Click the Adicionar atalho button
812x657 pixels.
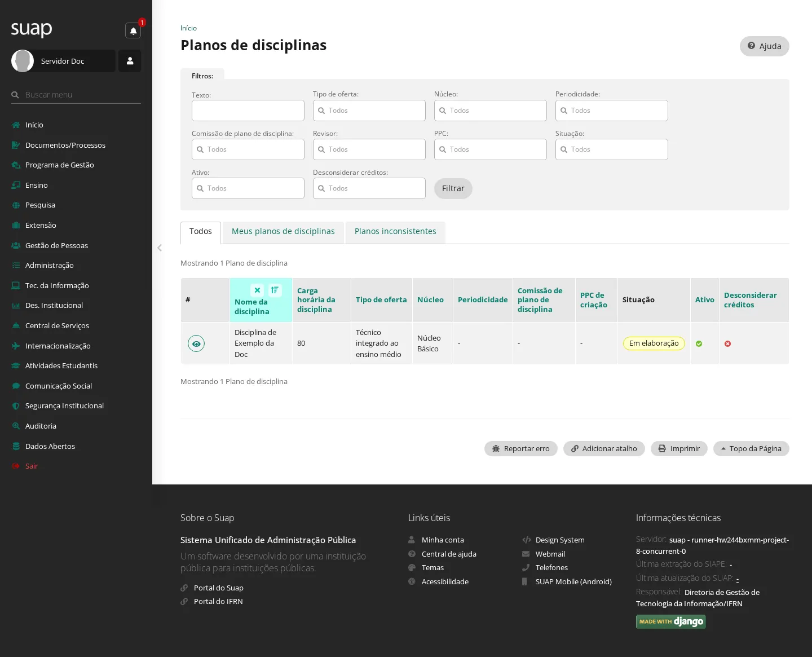[604, 448]
